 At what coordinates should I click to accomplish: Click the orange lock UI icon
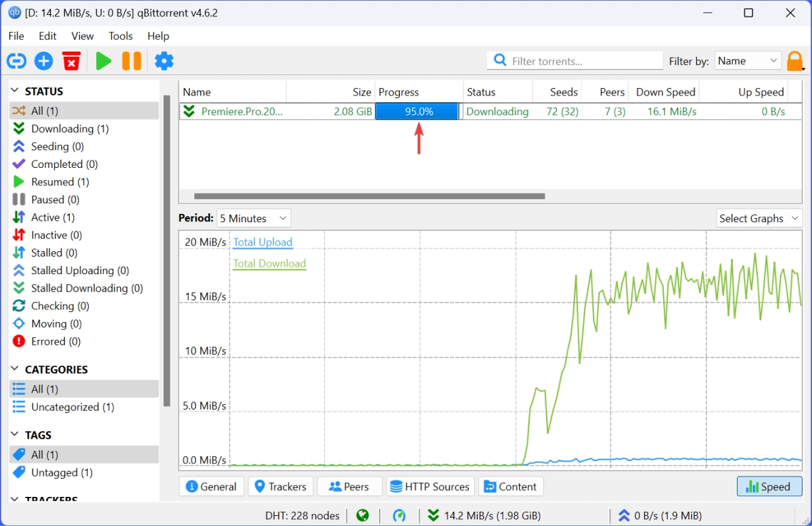coord(795,61)
